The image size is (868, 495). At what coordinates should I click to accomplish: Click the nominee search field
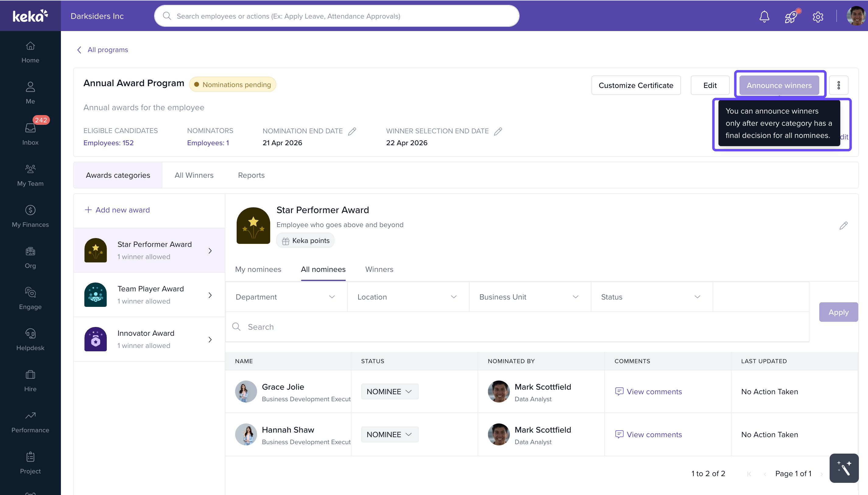517,327
